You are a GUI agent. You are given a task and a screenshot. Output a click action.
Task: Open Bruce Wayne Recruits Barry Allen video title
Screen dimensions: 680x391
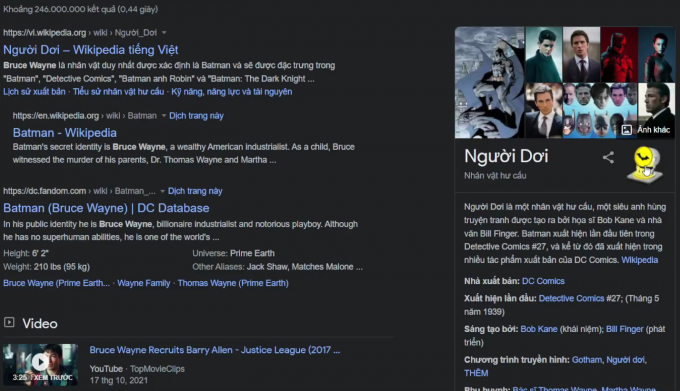coord(215,350)
